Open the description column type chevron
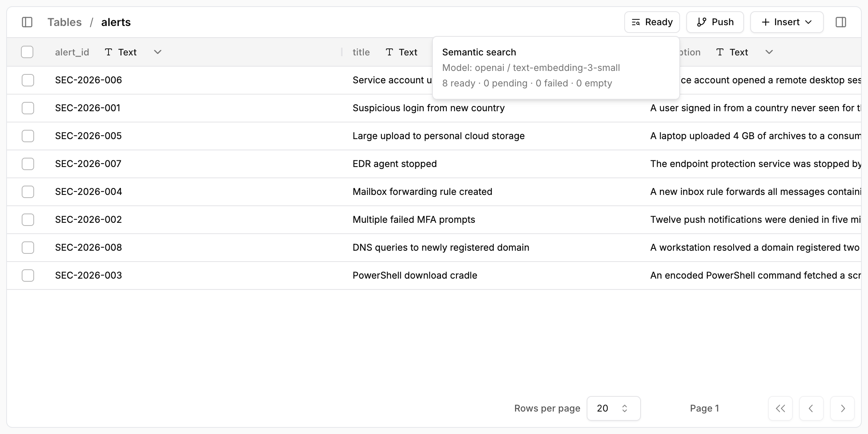 (x=769, y=52)
